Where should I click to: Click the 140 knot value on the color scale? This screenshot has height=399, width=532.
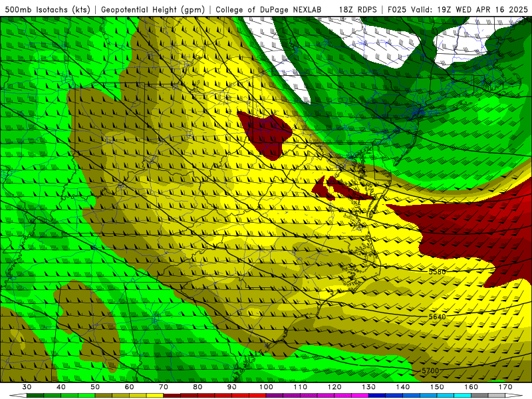coord(403,387)
